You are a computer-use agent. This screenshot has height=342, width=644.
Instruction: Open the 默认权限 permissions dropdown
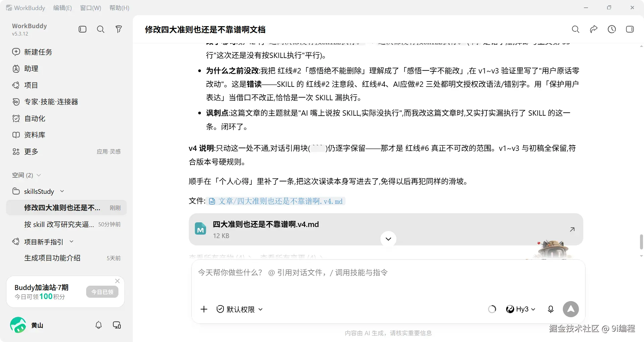tap(239, 309)
